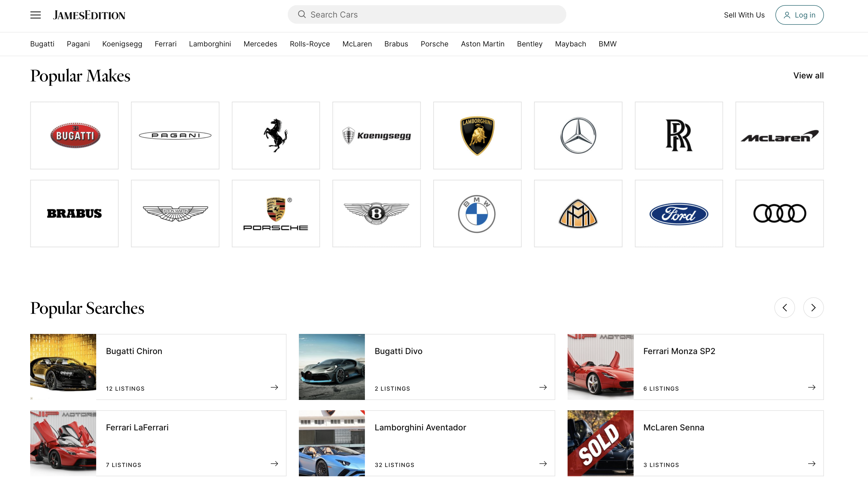The height and width of the screenshot is (492, 868).
Task: Open the Sell With Us link
Action: 744,15
